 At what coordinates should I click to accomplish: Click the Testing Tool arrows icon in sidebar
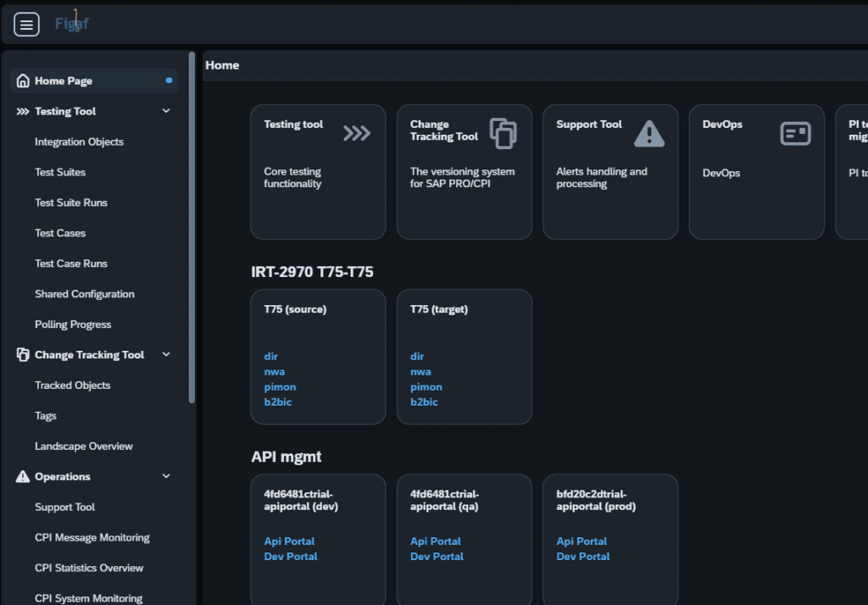pyautogui.click(x=23, y=111)
